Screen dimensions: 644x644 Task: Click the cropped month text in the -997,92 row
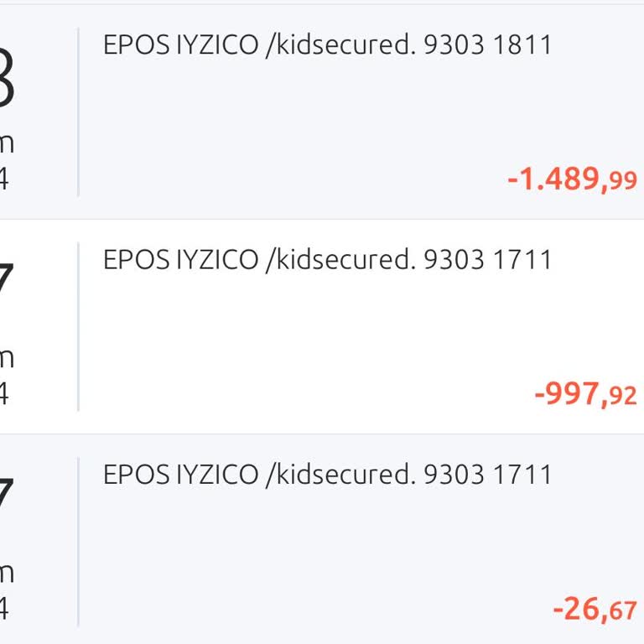pyautogui.click(x=7, y=359)
